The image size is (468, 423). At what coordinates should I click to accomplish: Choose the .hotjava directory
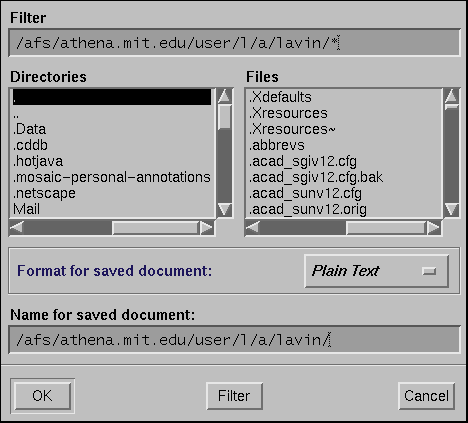(x=112, y=161)
